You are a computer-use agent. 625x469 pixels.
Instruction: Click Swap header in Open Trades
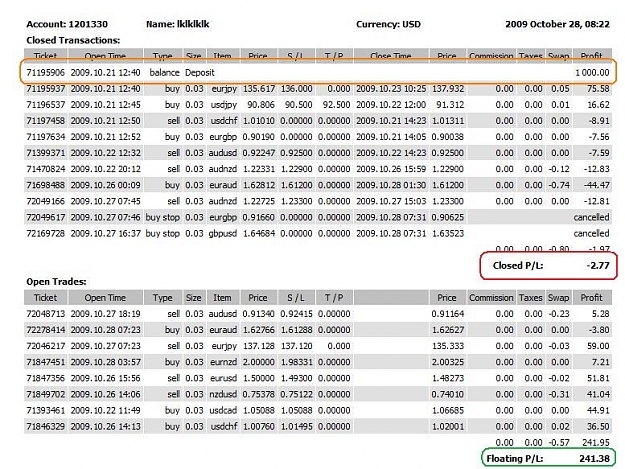tap(558, 298)
